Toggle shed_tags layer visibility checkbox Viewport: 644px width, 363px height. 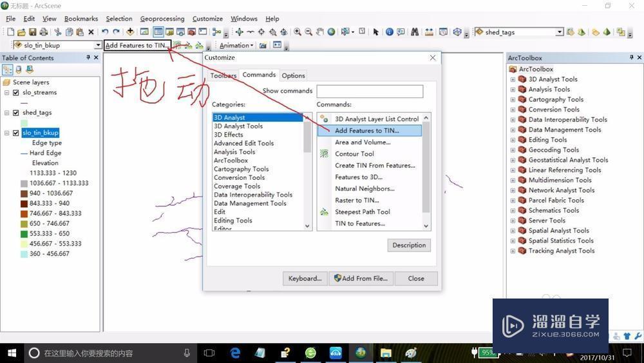tap(16, 113)
